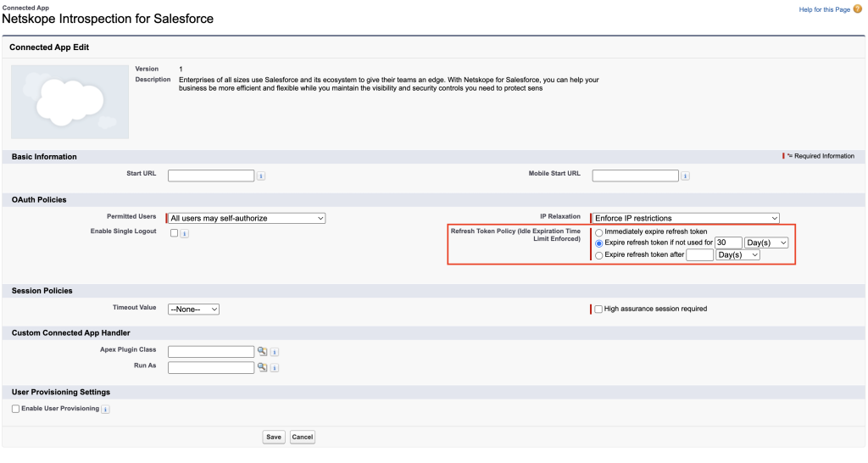868x463 pixels.
Task: Cancel the connected app edit
Action: click(x=303, y=437)
